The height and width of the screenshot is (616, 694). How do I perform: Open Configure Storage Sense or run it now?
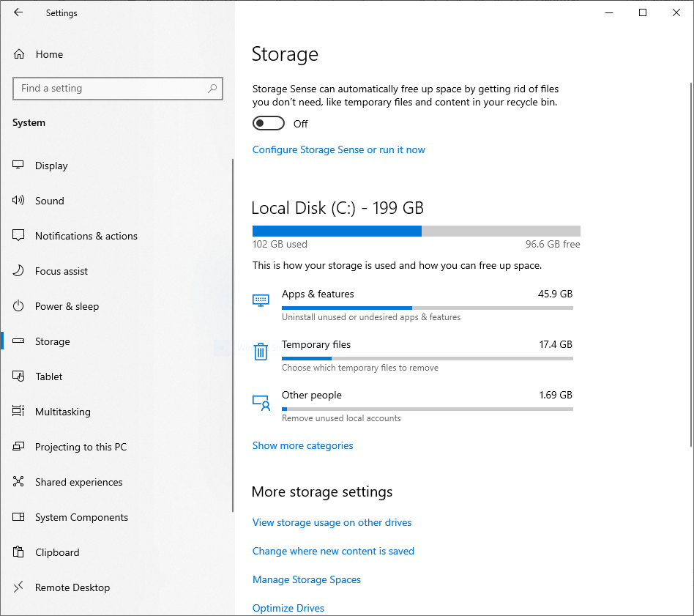(x=338, y=149)
